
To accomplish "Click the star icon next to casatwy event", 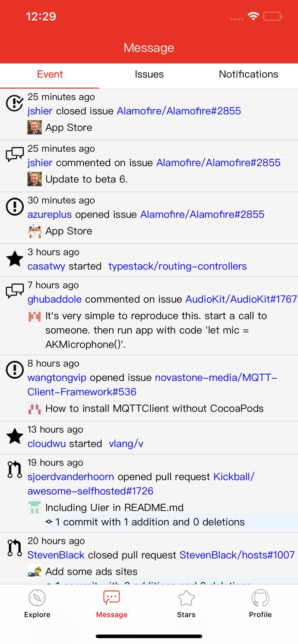I will pos(15,259).
